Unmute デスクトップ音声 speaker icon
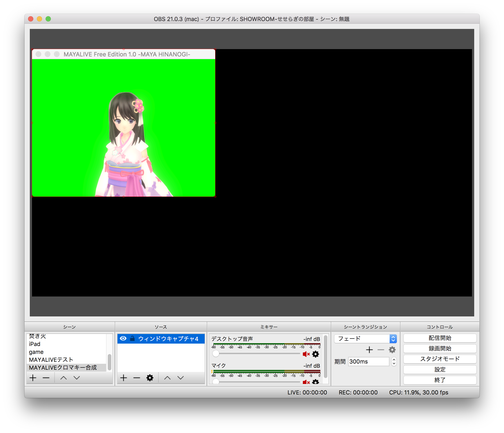The width and height of the screenshot is (504, 433). tap(306, 354)
